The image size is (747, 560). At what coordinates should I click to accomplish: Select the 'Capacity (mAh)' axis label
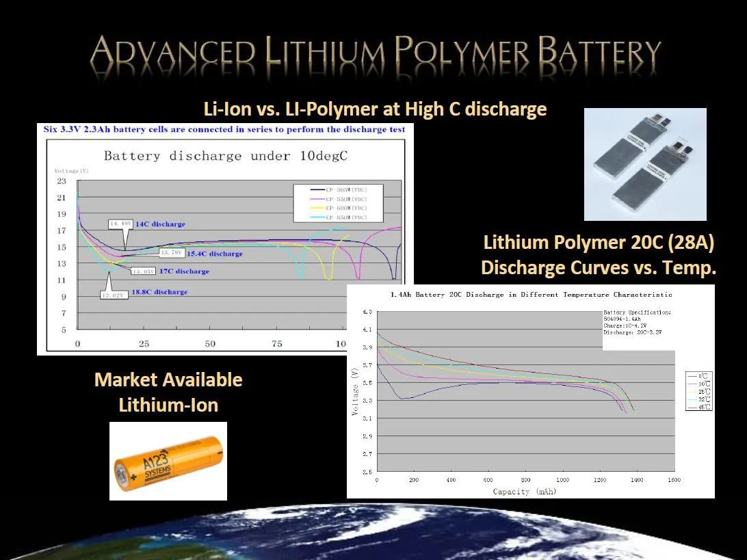pos(525,492)
